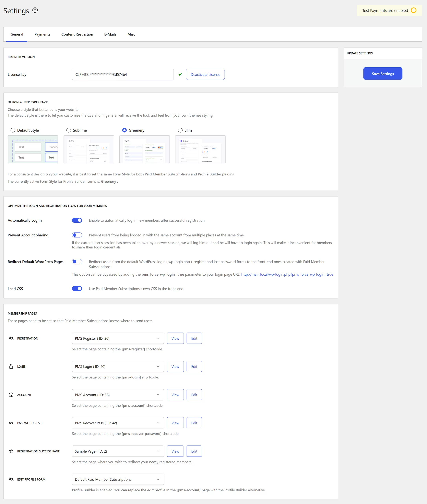
Task: Open the pms_force_wp_login URL link
Action: (x=287, y=274)
